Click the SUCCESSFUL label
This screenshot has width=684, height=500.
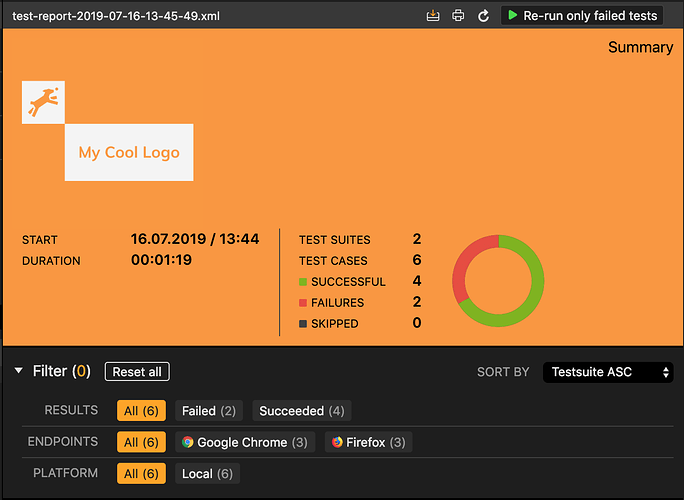point(349,282)
